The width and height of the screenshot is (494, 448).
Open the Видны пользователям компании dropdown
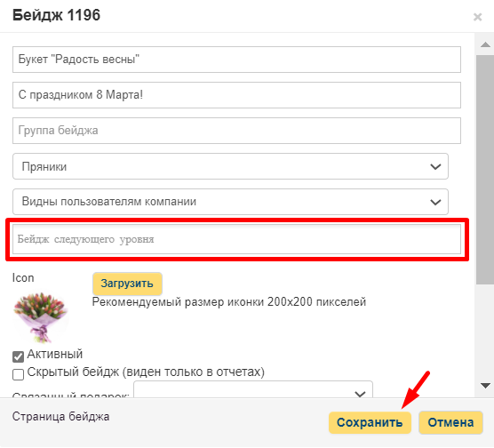click(x=230, y=202)
